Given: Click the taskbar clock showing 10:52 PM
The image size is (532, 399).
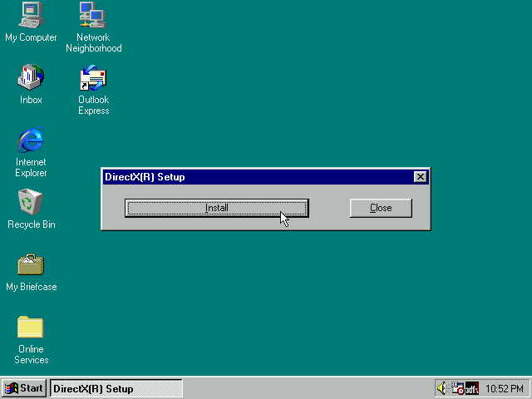Looking at the screenshot, I should (x=505, y=388).
